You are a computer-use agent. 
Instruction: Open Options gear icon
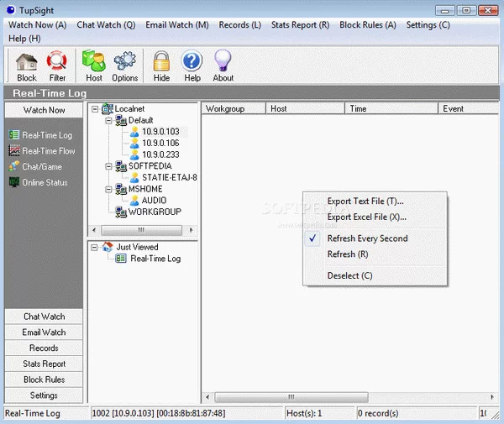click(125, 65)
